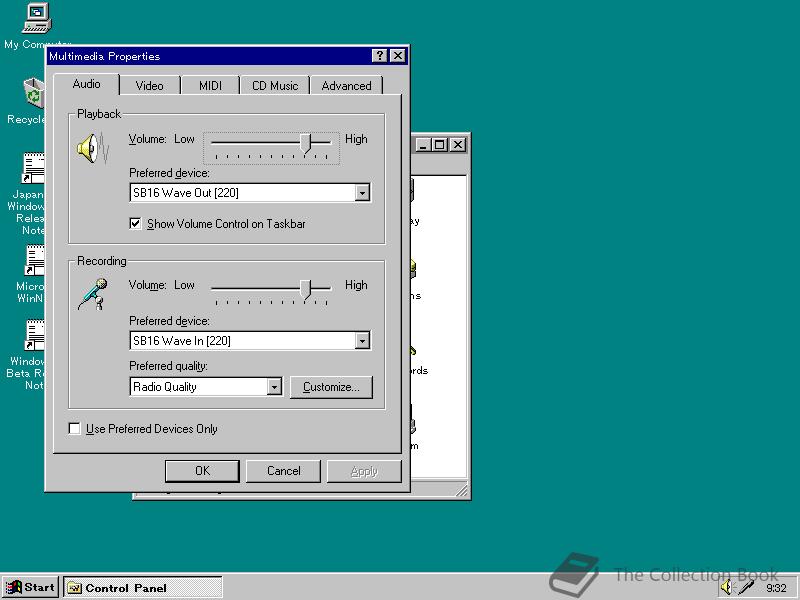800x600 pixels.
Task: Click the pen icon in system tray
Action: (x=746, y=587)
